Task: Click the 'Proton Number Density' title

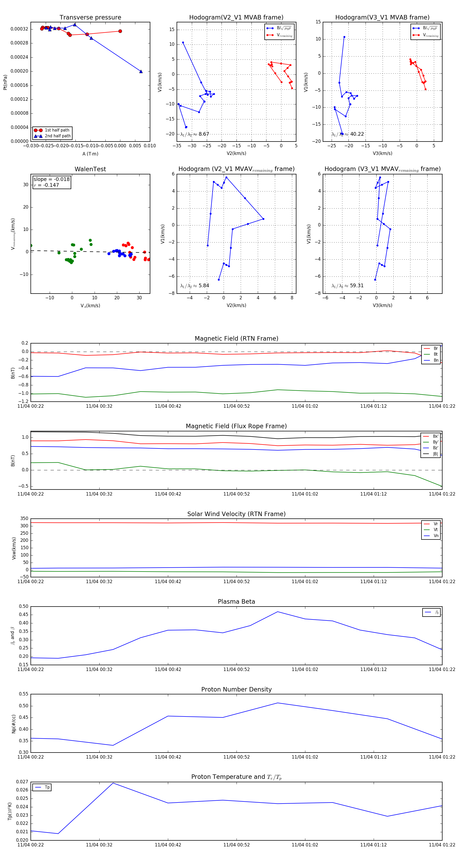Action: click(x=236, y=689)
